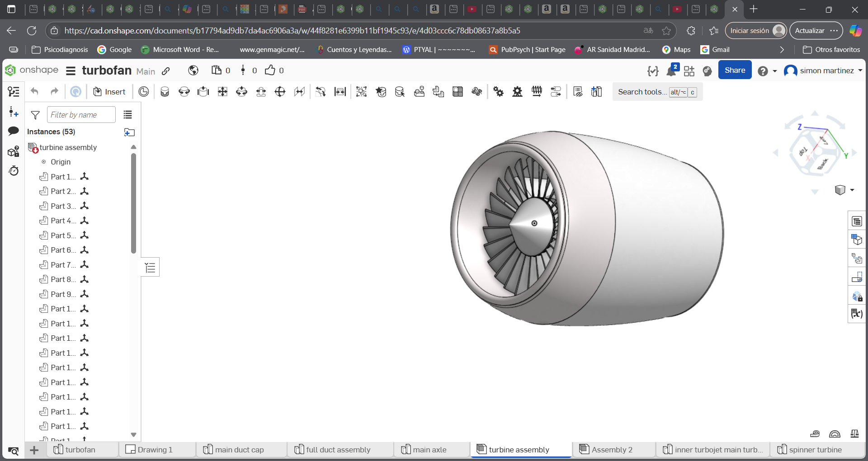Click the Main workspace label

(x=146, y=71)
